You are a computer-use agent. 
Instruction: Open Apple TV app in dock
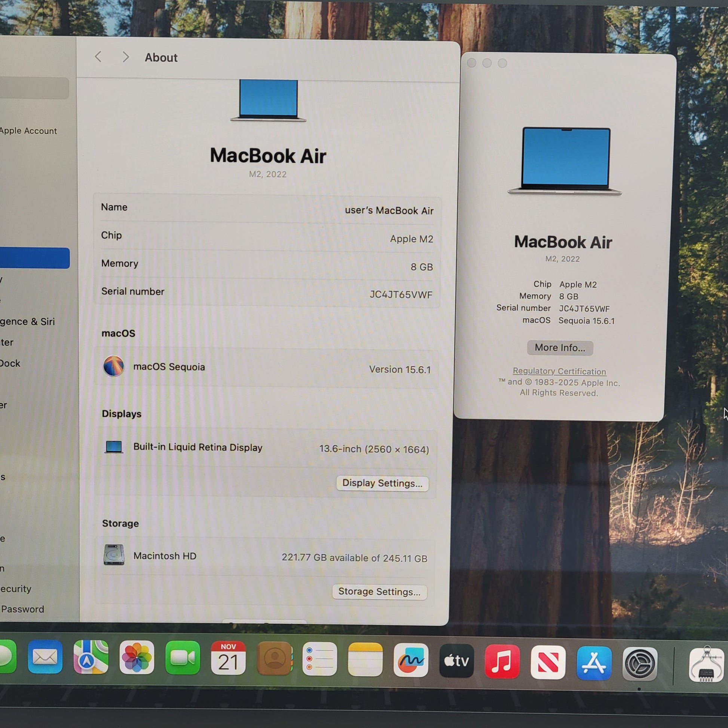click(456, 661)
